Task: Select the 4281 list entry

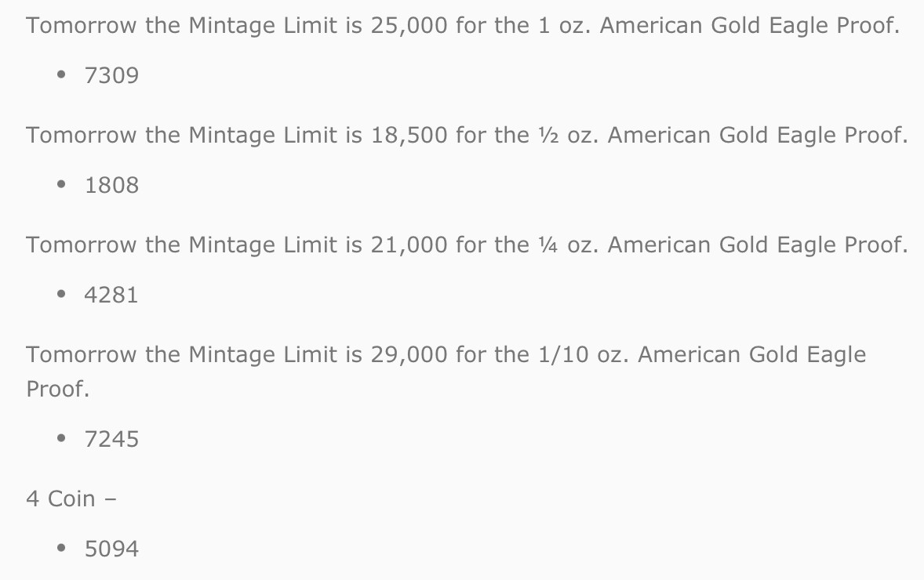Action: [111, 295]
